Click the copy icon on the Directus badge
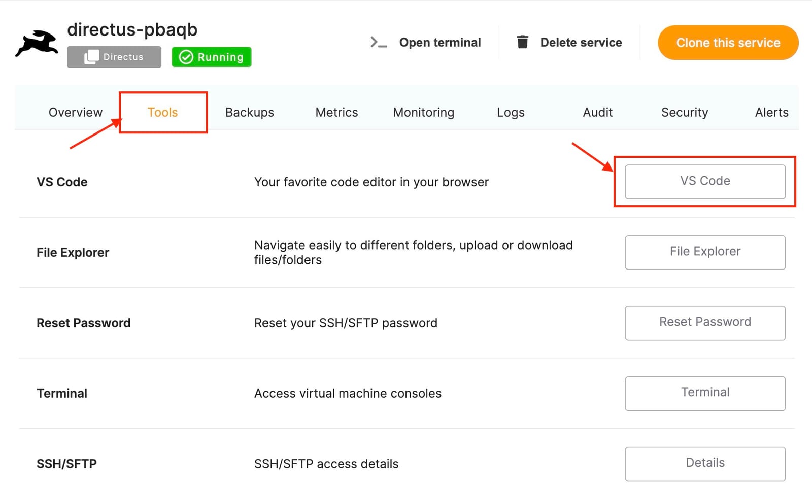The image size is (812, 504). point(91,56)
